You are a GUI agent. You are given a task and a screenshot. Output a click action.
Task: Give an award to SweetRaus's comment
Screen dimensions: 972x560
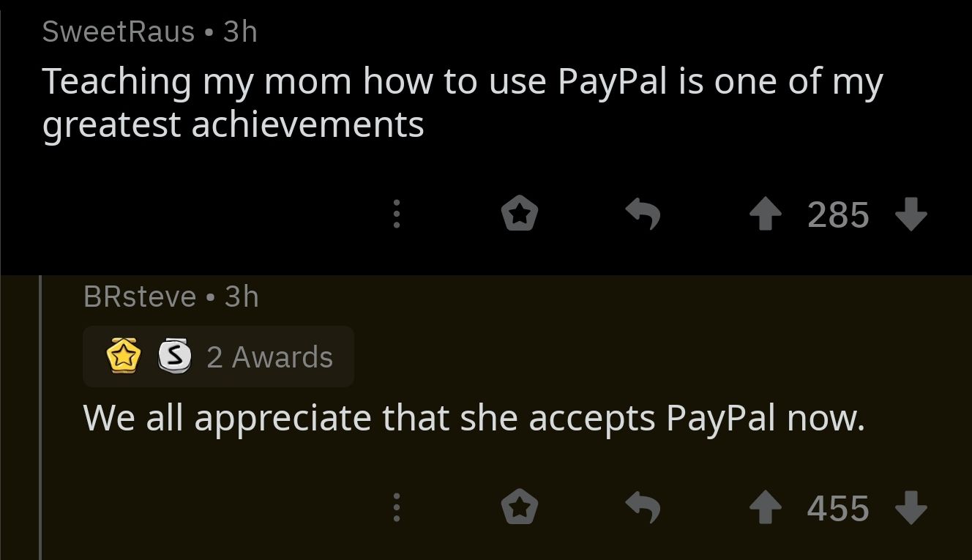520,215
